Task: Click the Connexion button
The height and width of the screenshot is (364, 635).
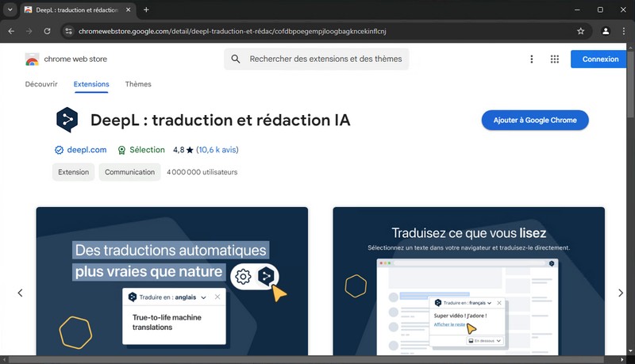Action: pyautogui.click(x=600, y=59)
